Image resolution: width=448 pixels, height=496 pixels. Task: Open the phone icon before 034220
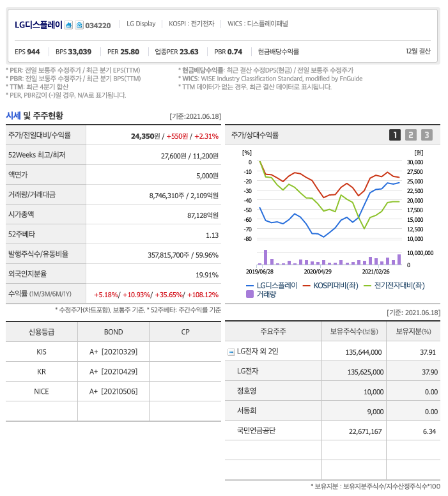pos(79,25)
